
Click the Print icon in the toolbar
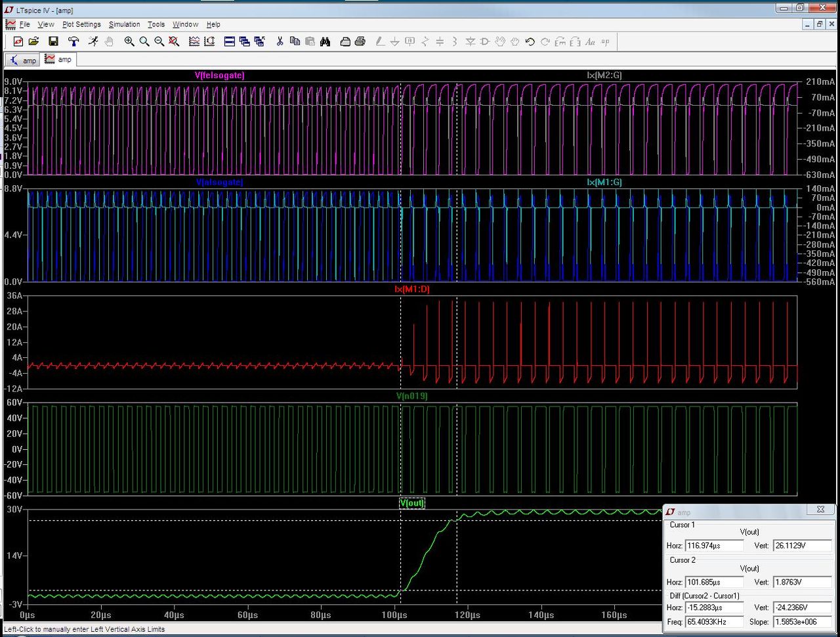coord(360,41)
